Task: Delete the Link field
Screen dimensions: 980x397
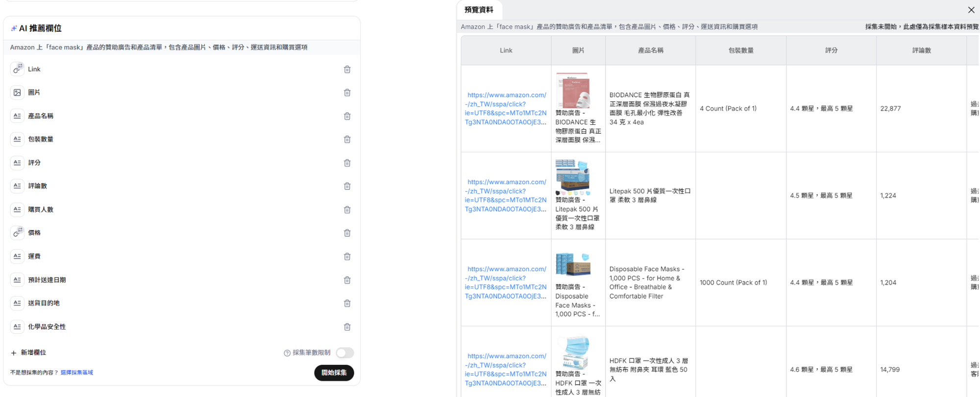Action: pyautogui.click(x=347, y=70)
